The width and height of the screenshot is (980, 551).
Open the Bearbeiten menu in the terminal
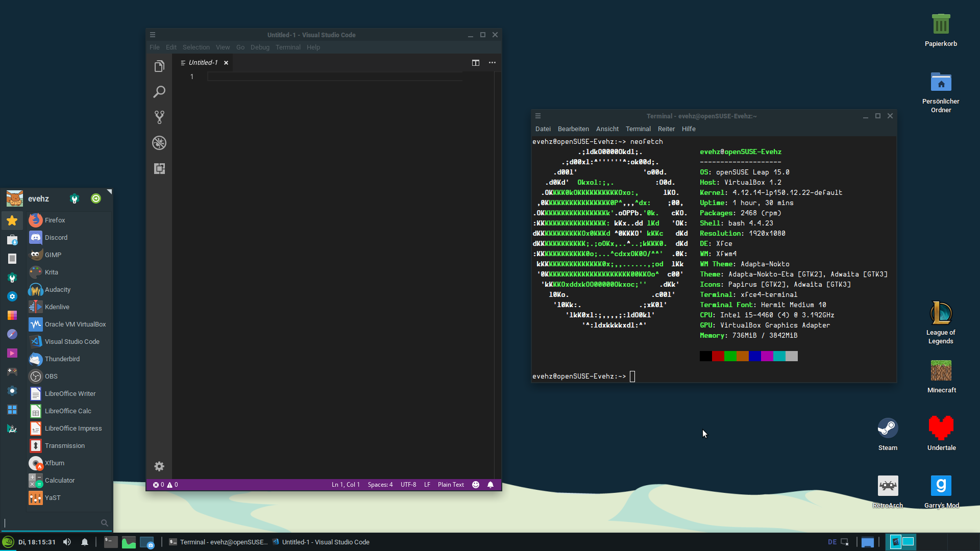[573, 129]
